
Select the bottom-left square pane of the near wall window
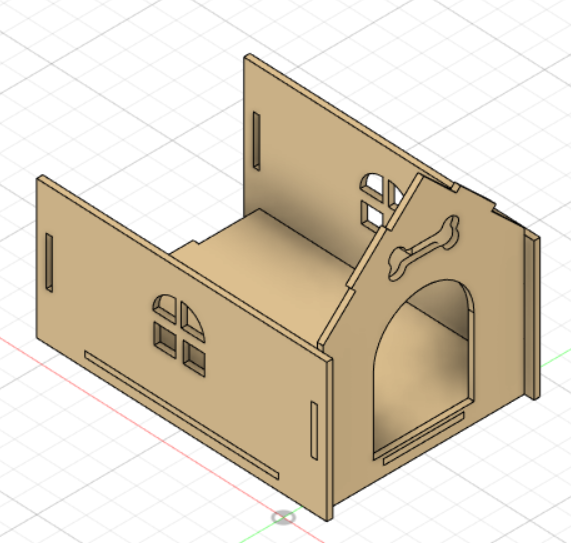click(165, 339)
